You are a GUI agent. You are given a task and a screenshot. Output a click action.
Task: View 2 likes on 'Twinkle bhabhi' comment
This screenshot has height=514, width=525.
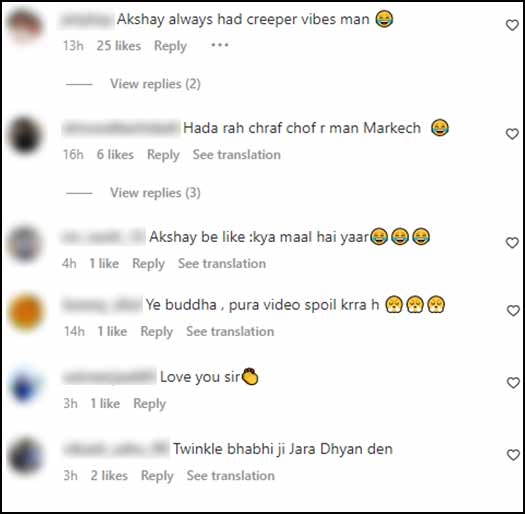pos(109,475)
